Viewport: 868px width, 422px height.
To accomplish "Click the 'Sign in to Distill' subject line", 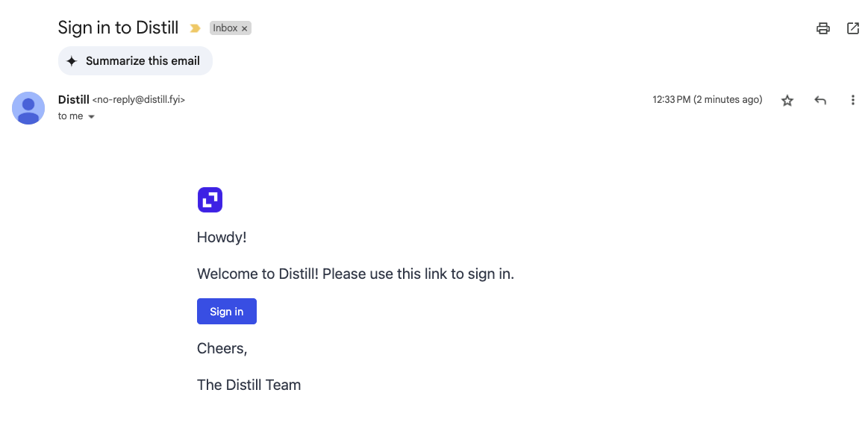I will coord(119,28).
